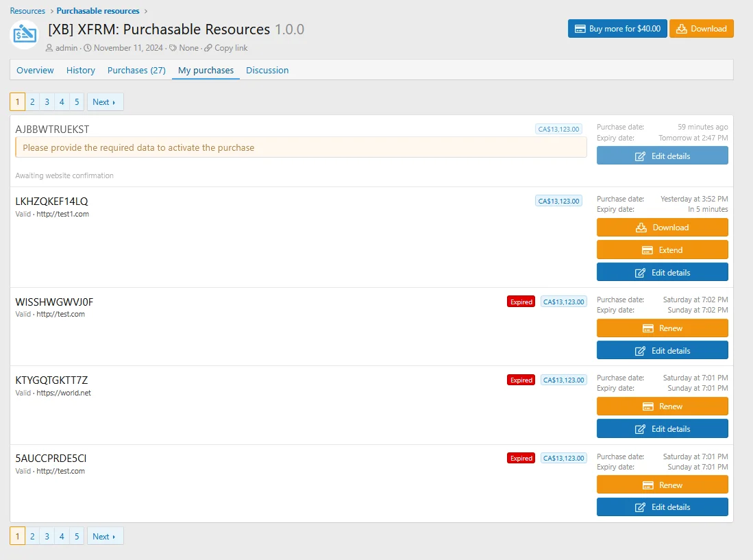
Task: Select the CA$13,123.00 price badge on 5AUCCPRDE5CI
Action: pos(563,458)
